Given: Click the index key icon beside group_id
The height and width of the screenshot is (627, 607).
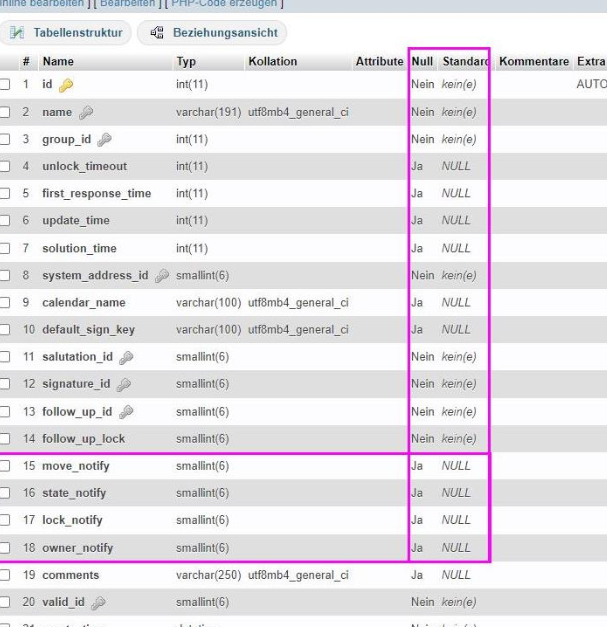Looking at the screenshot, I should pyautogui.click(x=105, y=139).
